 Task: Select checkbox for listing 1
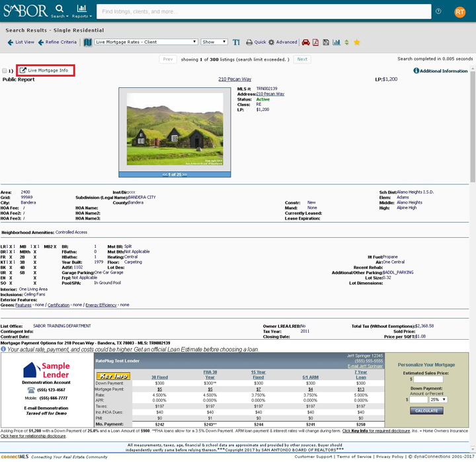coord(5,71)
